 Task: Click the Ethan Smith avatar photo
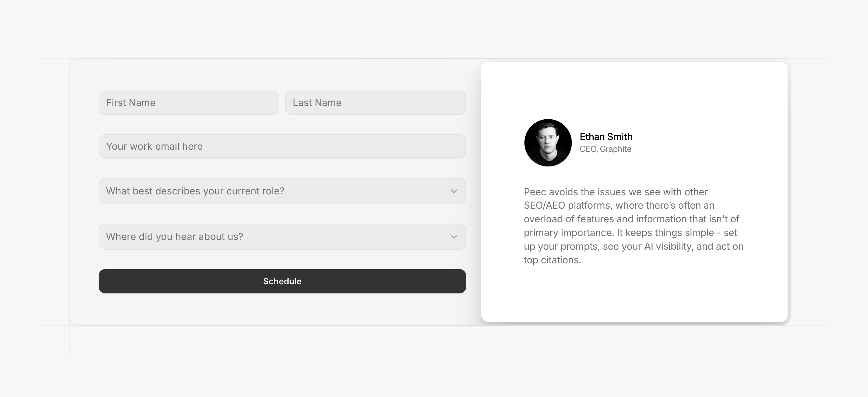[548, 143]
